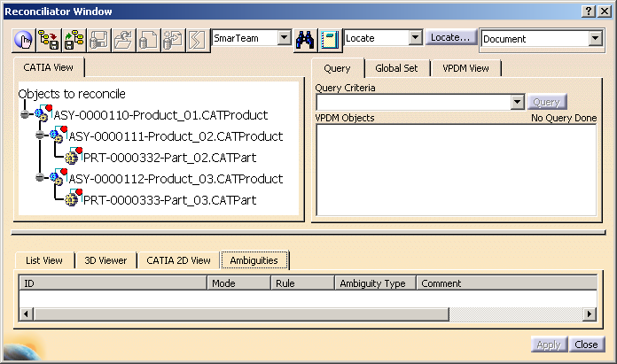Click the second toolbar icon with tree nodes
The width and height of the screenshot is (617, 364).
pyautogui.click(x=49, y=40)
